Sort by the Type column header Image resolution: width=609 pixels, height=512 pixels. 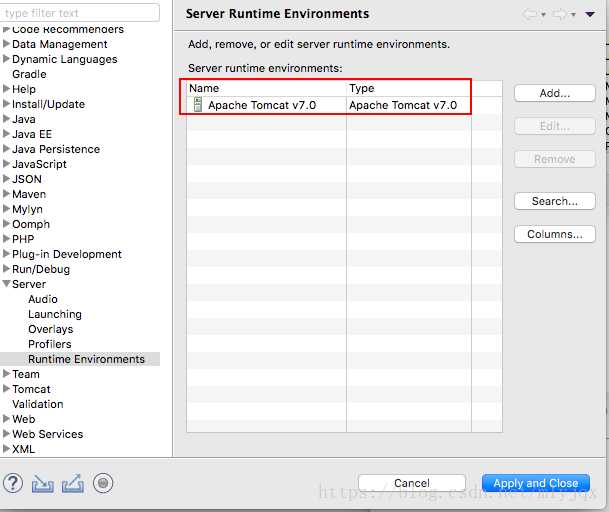(x=409, y=88)
